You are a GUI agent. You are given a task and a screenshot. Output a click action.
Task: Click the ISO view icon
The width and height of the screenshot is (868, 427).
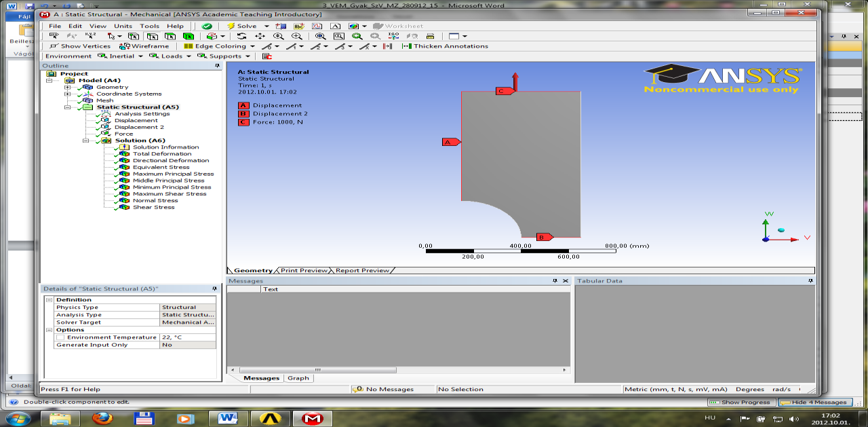[x=393, y=36]
